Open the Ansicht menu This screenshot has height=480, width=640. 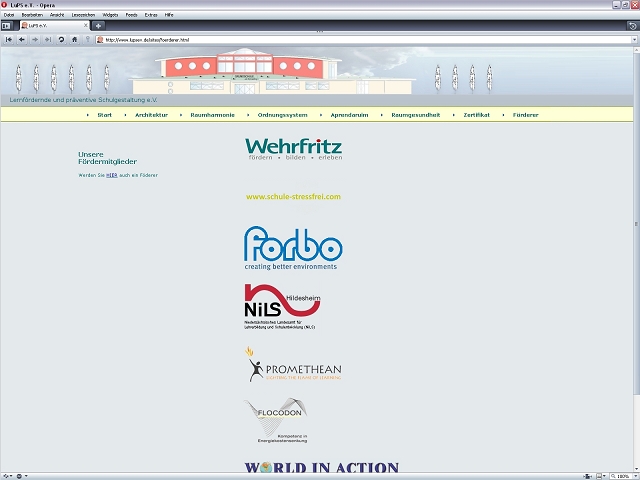coord(57,15)
